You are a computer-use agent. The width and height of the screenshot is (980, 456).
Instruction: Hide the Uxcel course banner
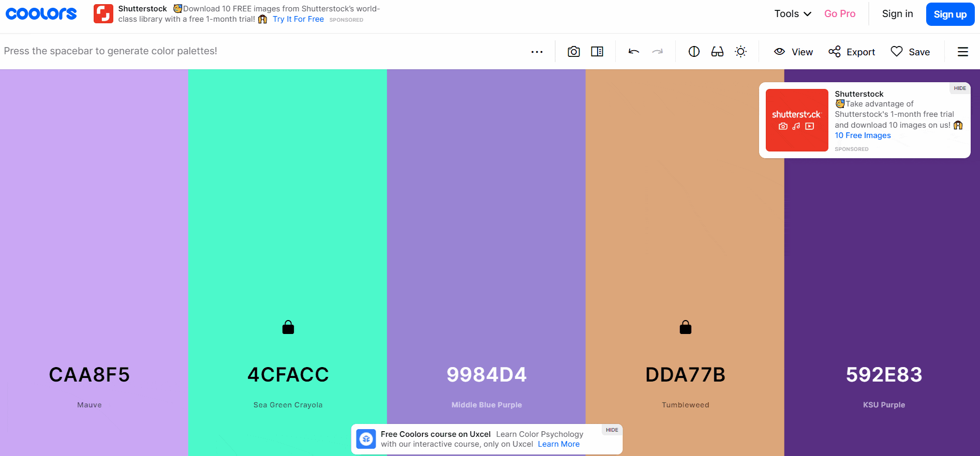click(x=612, y=430)
